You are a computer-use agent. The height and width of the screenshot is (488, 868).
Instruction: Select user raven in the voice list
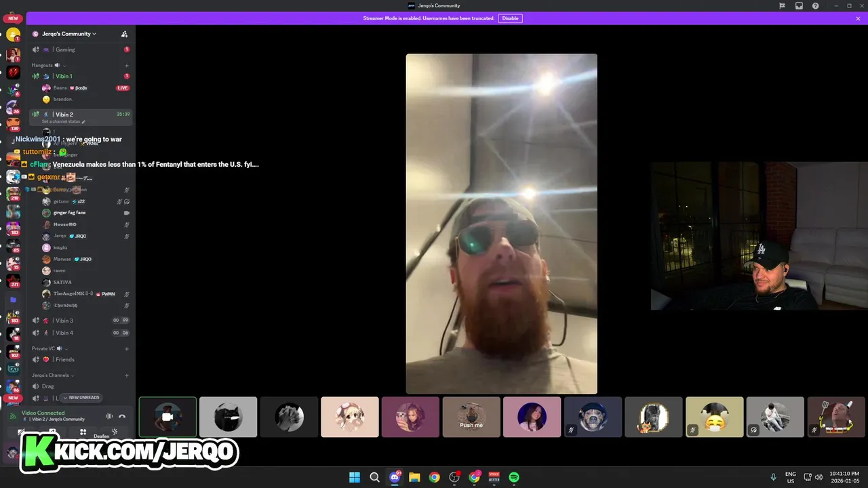point(86,270)
